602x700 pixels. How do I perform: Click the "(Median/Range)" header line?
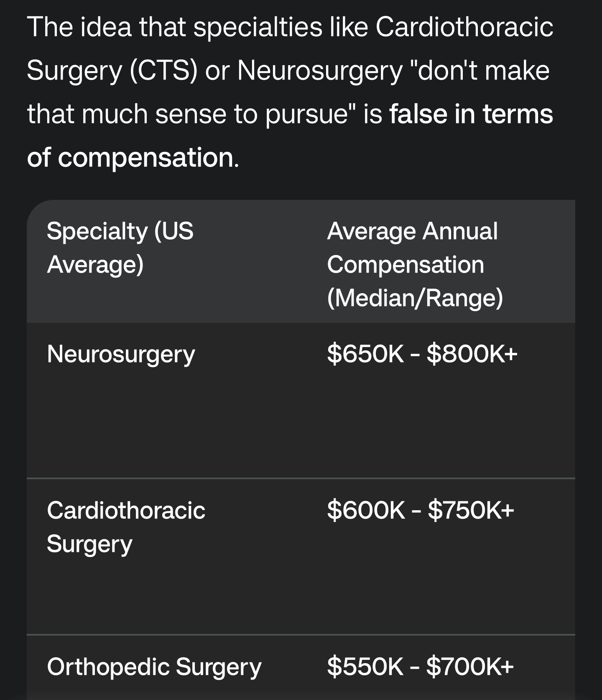tap(415, 298)
